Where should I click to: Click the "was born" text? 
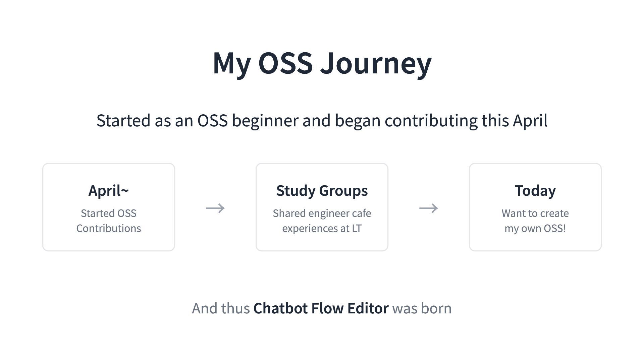pyautogui.click(x=422, y=308)
